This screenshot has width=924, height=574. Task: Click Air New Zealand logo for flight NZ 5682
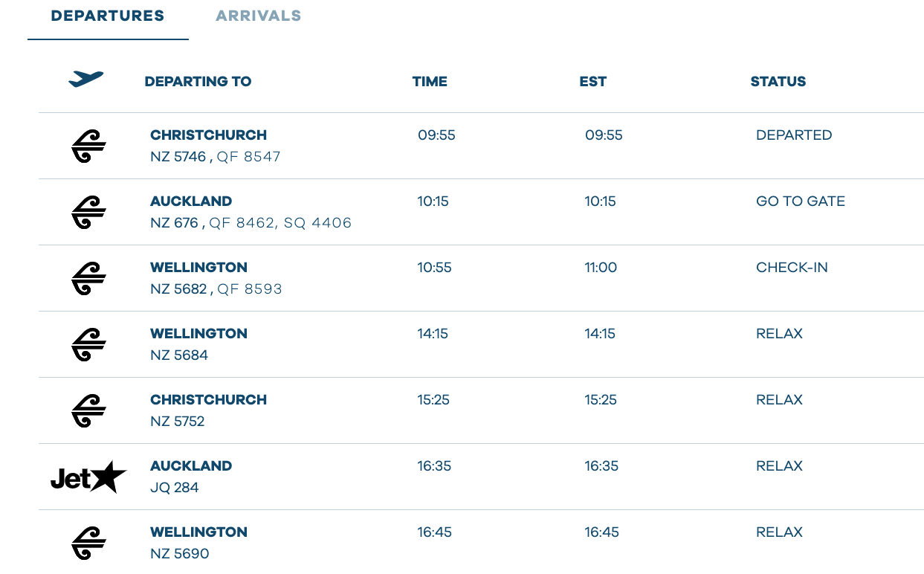click(88, 278)
